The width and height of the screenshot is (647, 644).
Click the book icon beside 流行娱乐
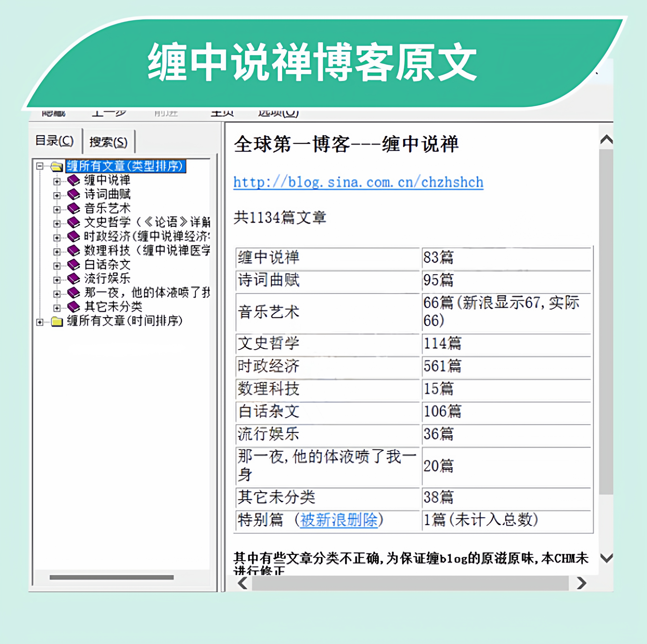pyautogui.click(x=74, y=279)
